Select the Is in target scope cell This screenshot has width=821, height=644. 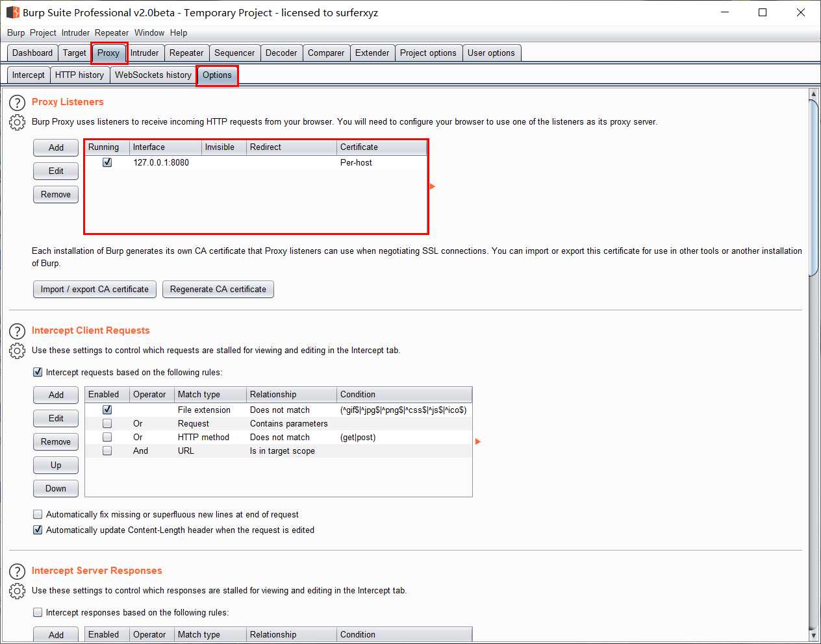pos(292,451)
